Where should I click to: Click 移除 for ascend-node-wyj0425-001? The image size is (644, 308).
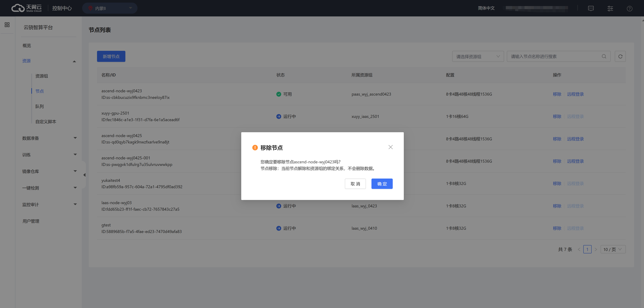(x=557, y=161)
